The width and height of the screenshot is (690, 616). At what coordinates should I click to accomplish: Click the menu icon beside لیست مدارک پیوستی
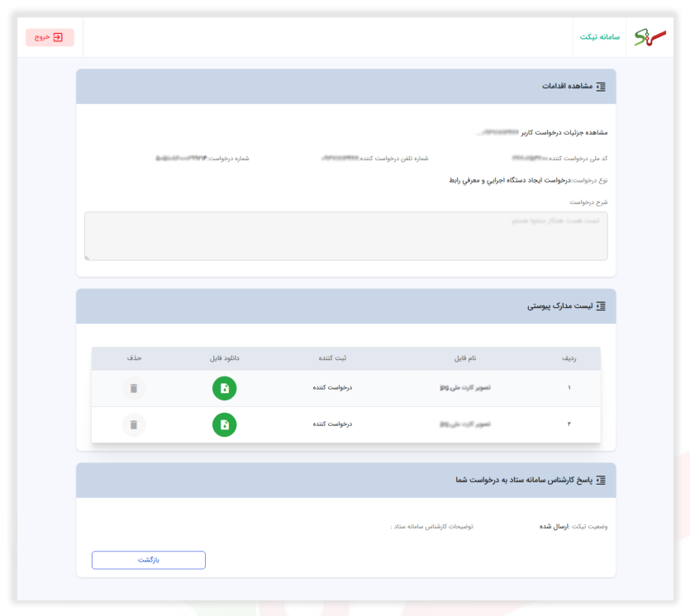(601, 306)
